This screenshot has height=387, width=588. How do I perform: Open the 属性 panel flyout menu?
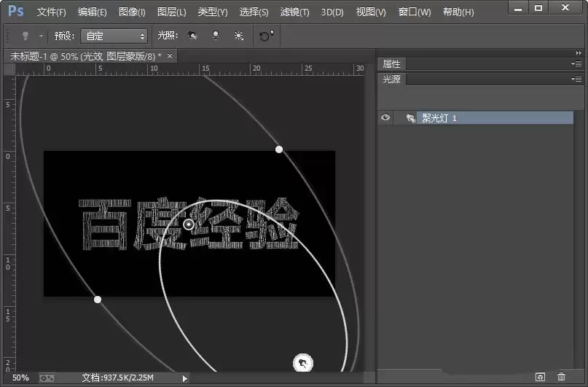pos(576,63)
